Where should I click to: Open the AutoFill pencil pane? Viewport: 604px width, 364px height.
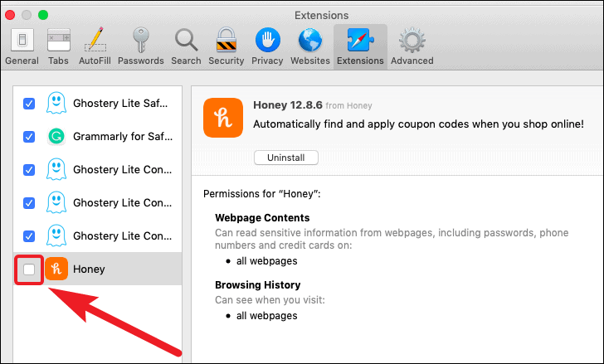[x=95, y=46]
